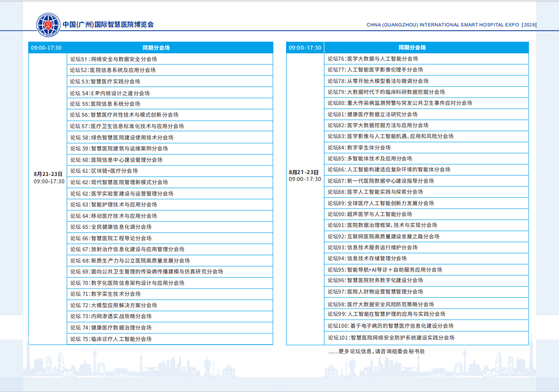
Task: Click 论坛101 智慧医院网络安全防护系统建设实践分会场
Action: click(x=391, y=338)
